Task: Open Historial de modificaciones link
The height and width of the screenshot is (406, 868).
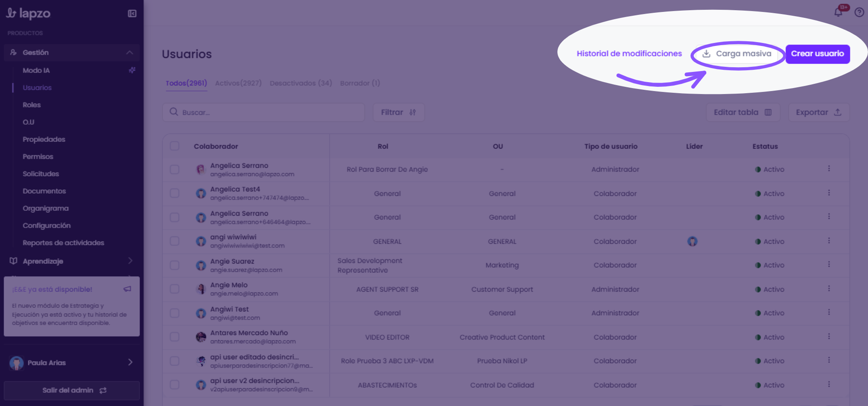Action: (x=629, y=54)
